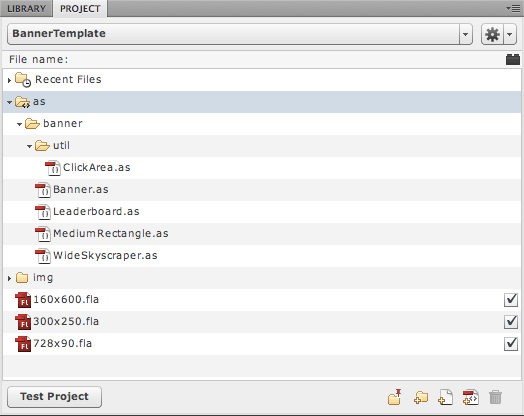Select the PROJECT tab
Image resolution: width=524 pixels, height=416 pixels.
80,8
